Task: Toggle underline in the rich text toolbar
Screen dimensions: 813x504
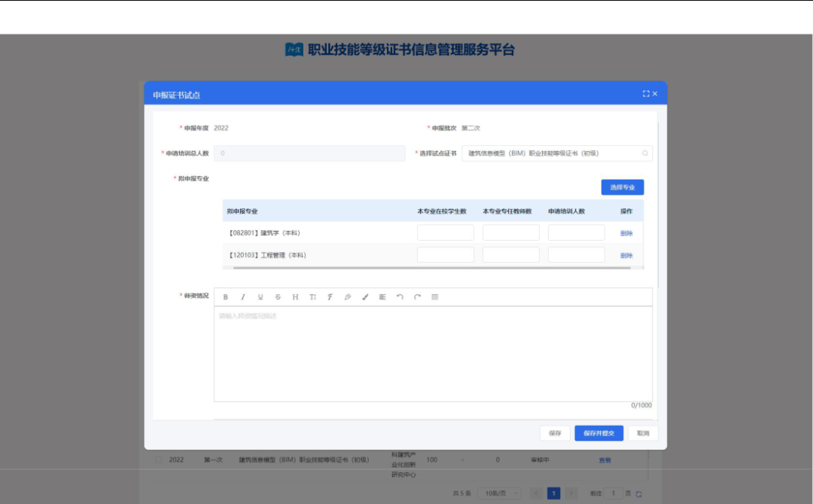Action: 260,297
